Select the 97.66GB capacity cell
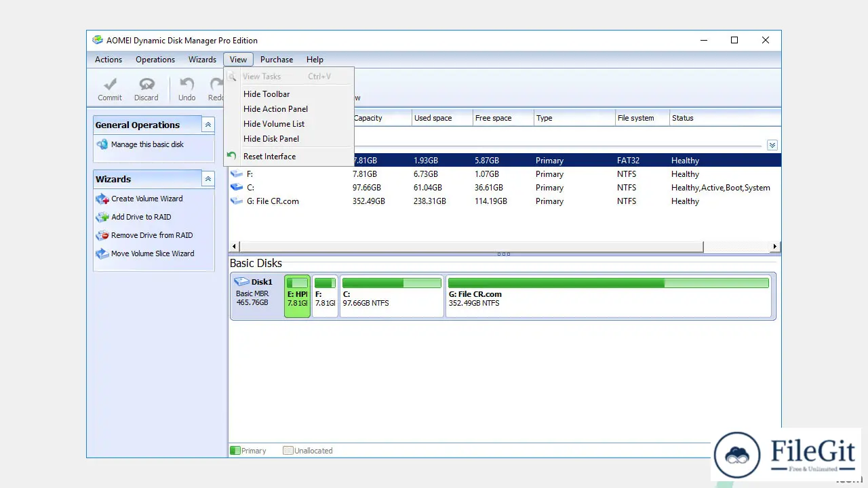This screenshot has height=488, width=868. coord(367,188)
